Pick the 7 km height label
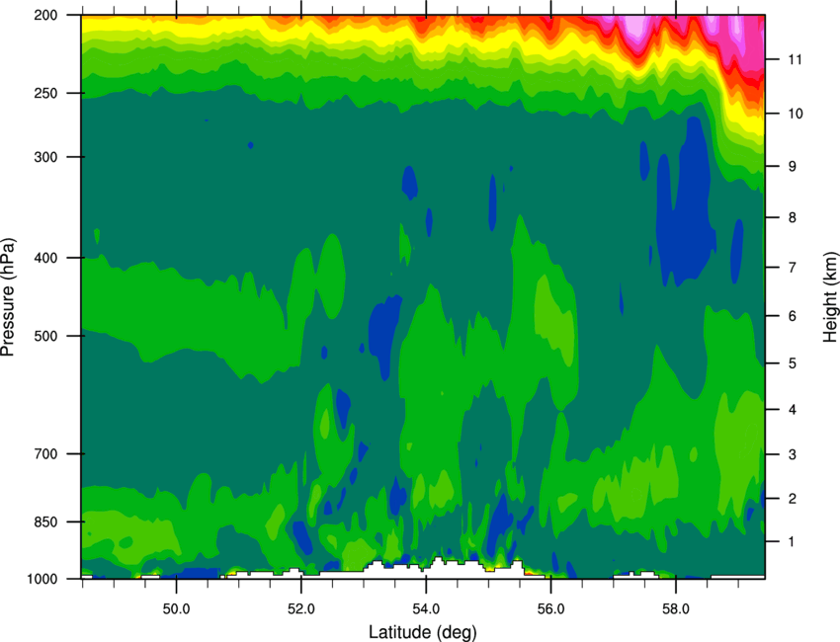840x642 pixels. (793, 268)
